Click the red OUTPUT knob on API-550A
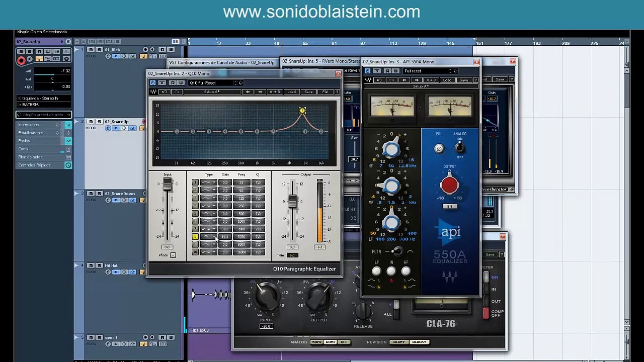The image size is (644, 362). tap(449, 186)
